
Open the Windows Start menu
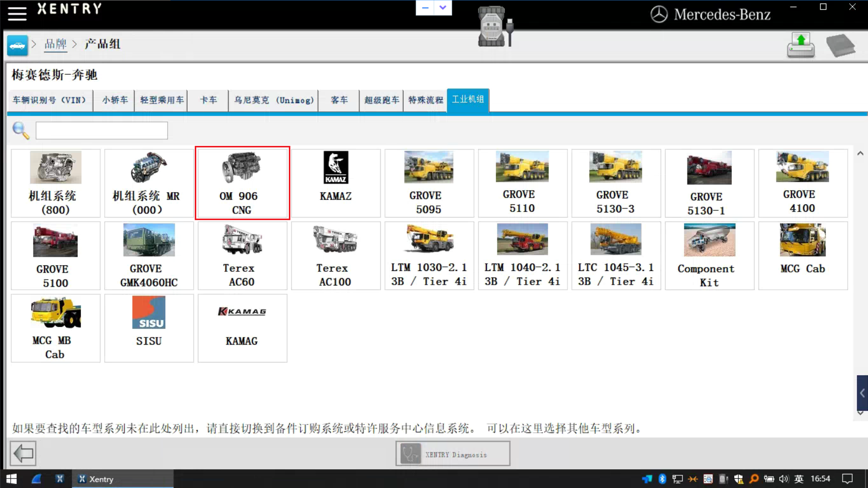[x=11, y=479]
